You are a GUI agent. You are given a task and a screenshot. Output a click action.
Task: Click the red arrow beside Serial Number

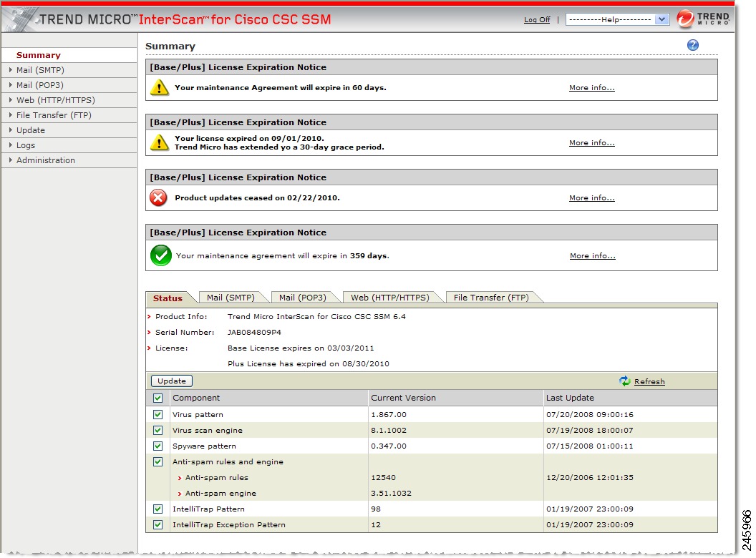149,333
